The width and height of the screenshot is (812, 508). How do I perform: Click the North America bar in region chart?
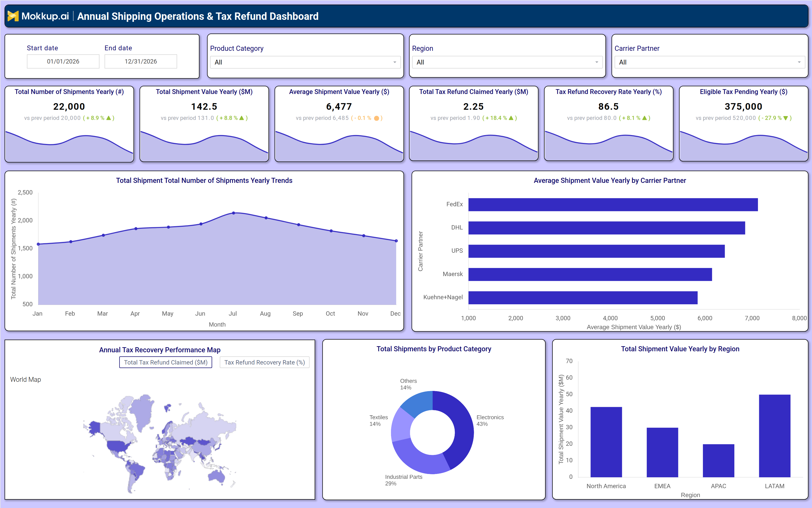[x=606, y=442]
